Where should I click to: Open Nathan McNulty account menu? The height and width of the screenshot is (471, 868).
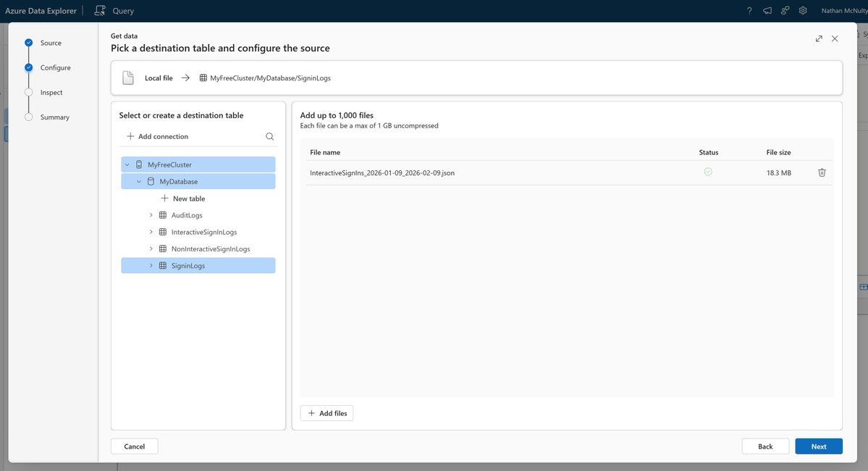(844, 11)
